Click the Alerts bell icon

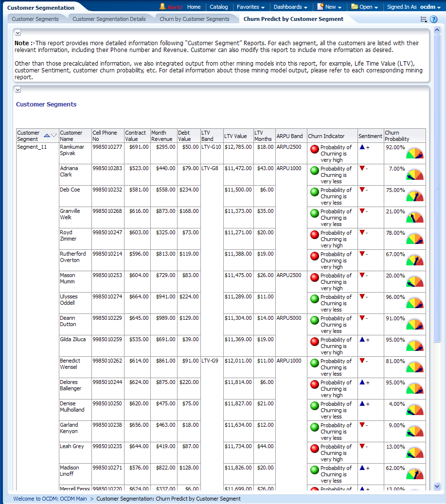pyautogui.click(x=162, y=7)
